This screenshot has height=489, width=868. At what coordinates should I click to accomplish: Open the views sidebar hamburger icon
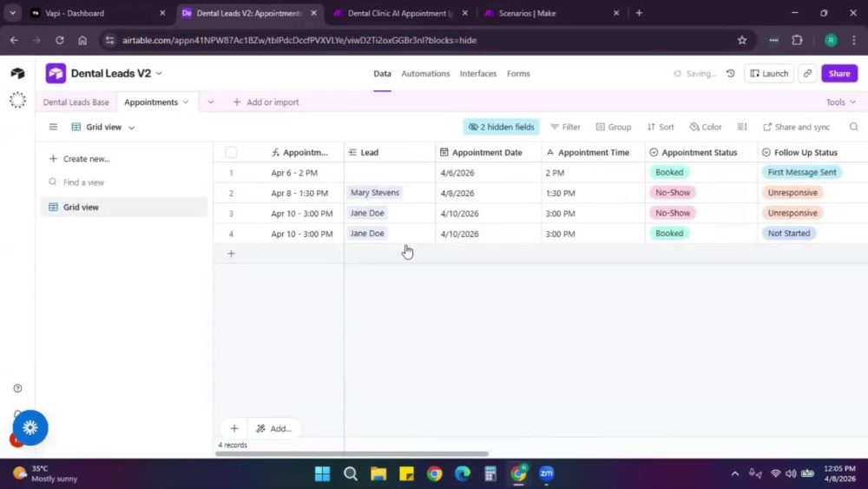tap(53, 127)
